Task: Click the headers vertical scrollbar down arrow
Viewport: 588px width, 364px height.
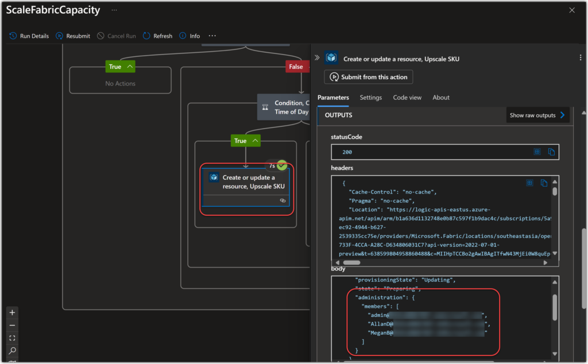Action: pos(555,253)
